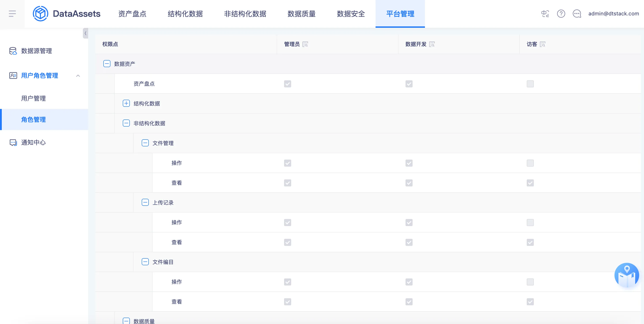Open the 数据安全 top navigation tab
The image size is (644, 324).
click(351, 14)
